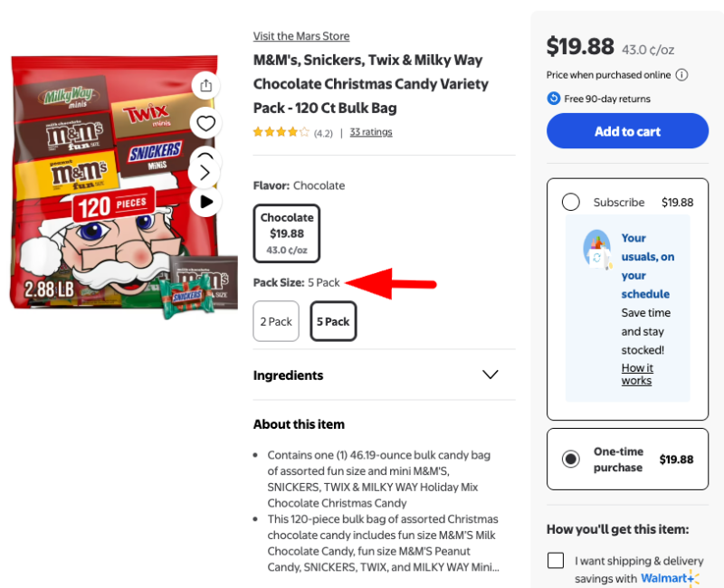Image resolution: width=724 pixels, height=588 pixels.
Task: Click the star rating icons
Action: (281, 132)
